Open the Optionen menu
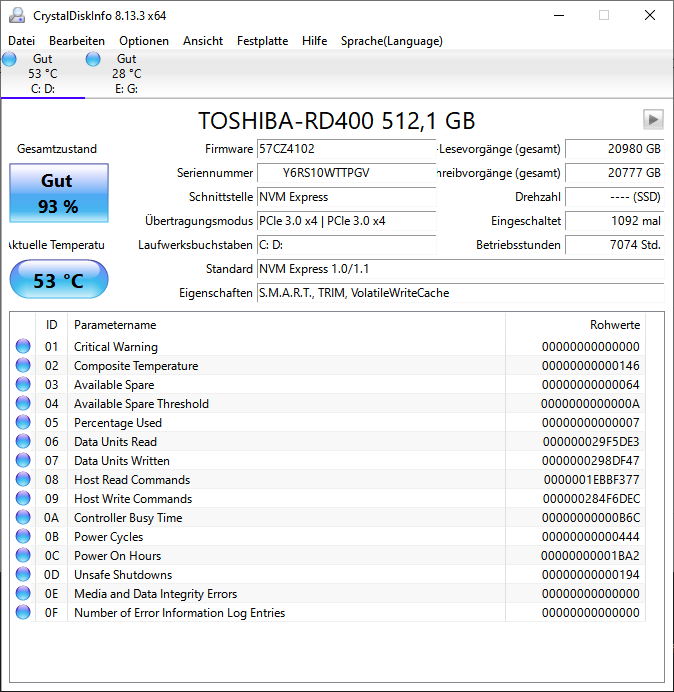The width and height of the screenshot is (674, 692). pyautogui.click(x=144, y=41)
